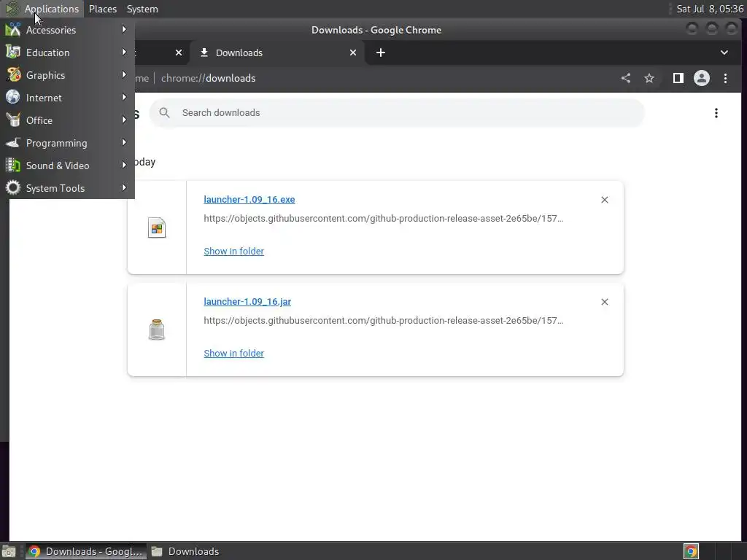Open Graphics submenu entry

click(67, 75)
